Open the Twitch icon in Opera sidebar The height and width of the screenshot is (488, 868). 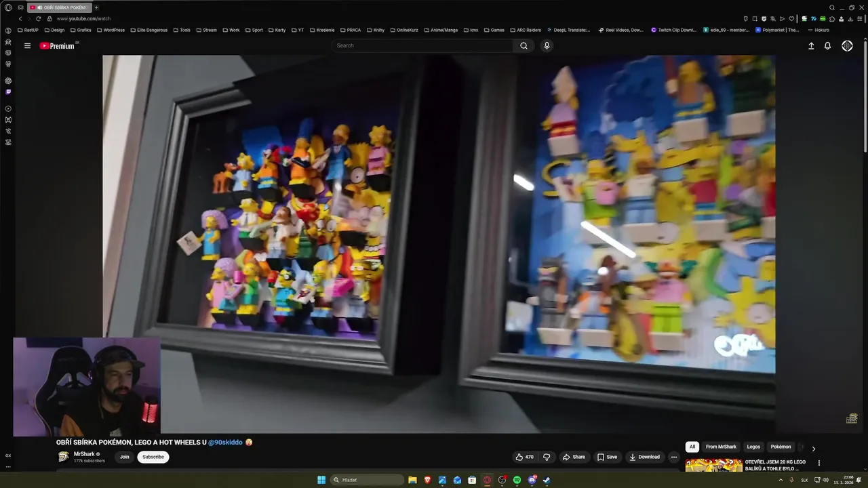(8, 91)
